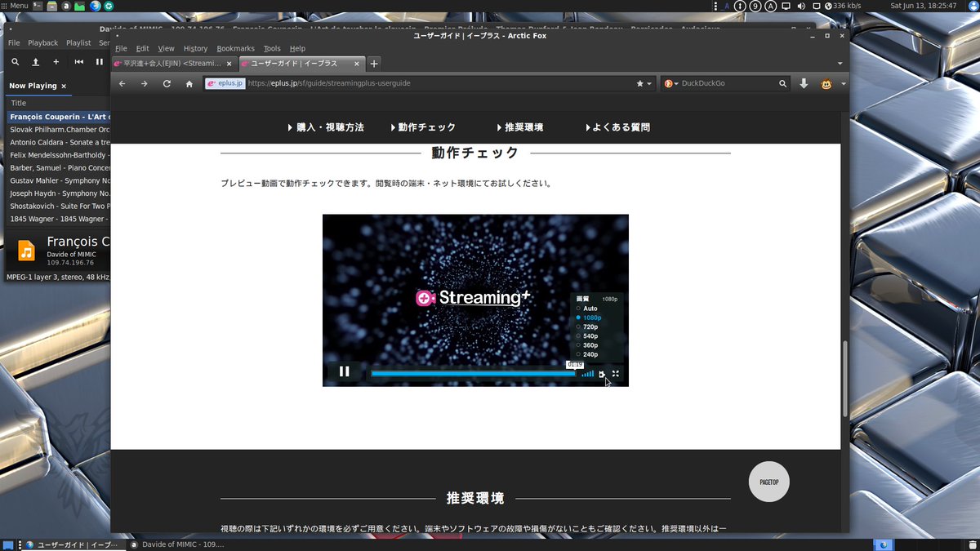Launch terminal from top panel
The image size is (980, 551).
point(38,6)
